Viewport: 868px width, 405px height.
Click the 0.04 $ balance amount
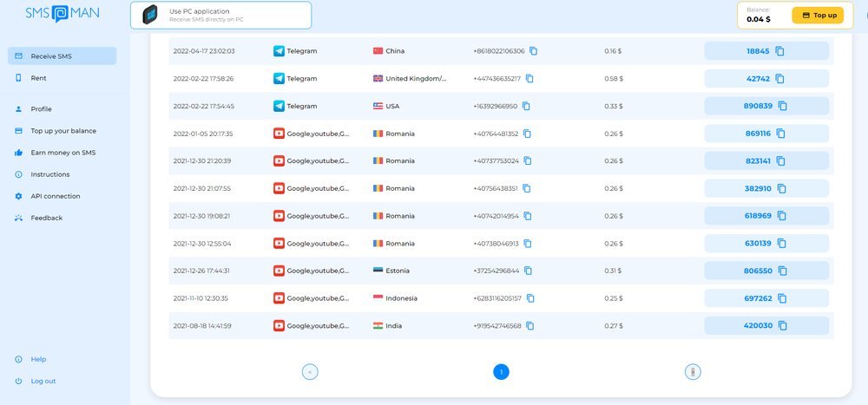[758, 19]
